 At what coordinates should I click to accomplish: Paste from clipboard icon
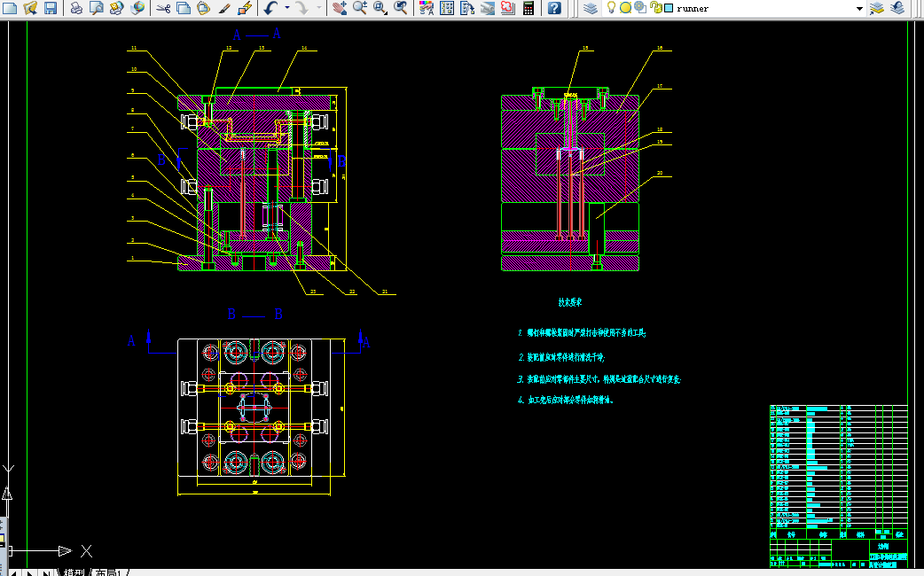click(204, 8)
